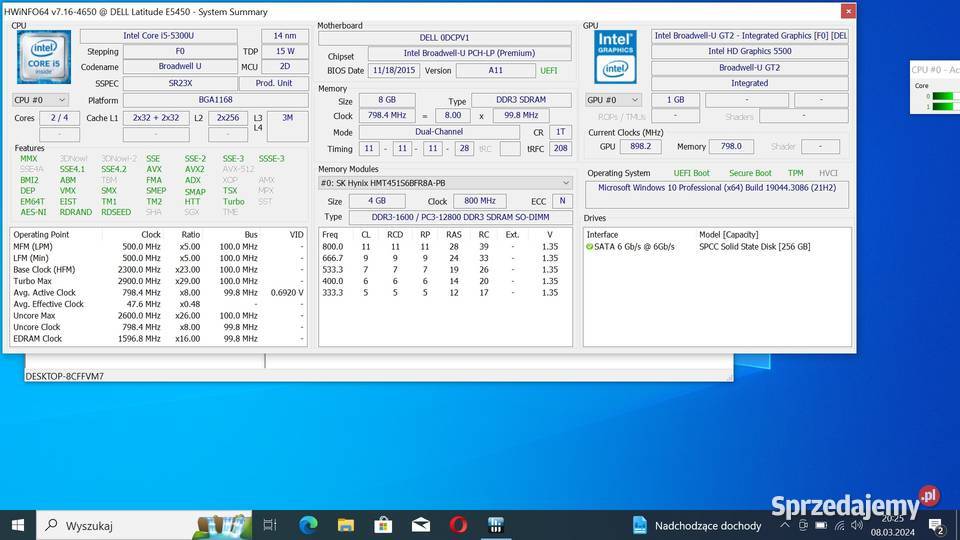Open the Windows Start menu
960x540 pixels.
point(18,525)
